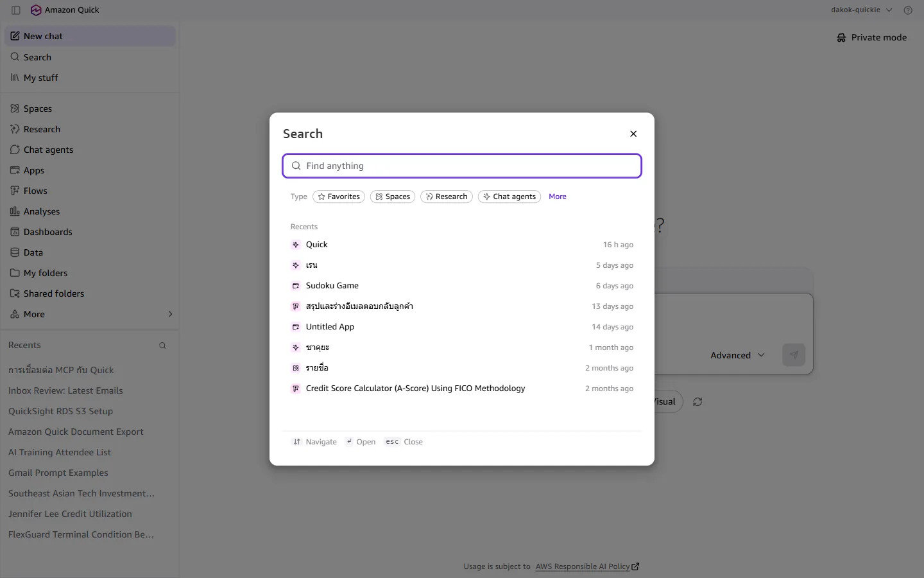The height and width of the screenshot is (578, 924).
Task: Go to Research in the sidebar
Action: pyautogui.click(x=90, y=129)
